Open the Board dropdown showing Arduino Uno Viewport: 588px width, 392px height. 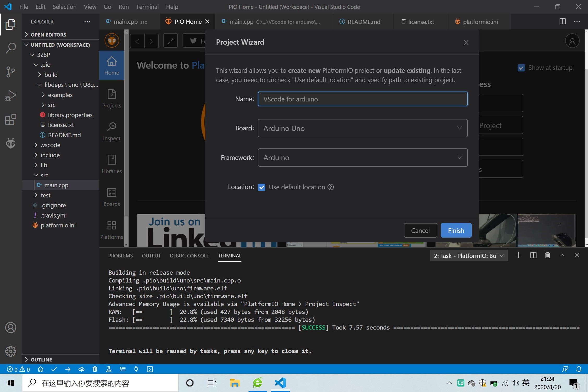pyautogui.click(x=362, y=128)
